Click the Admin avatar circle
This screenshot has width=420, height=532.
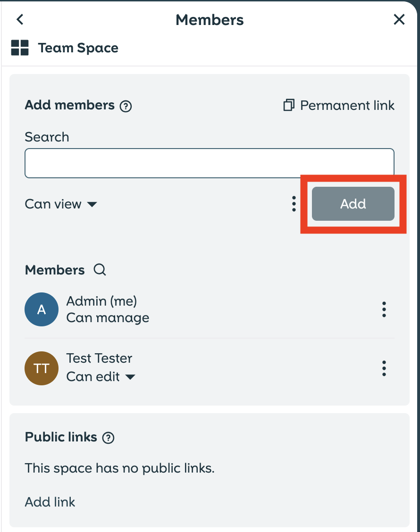(42, 309)
